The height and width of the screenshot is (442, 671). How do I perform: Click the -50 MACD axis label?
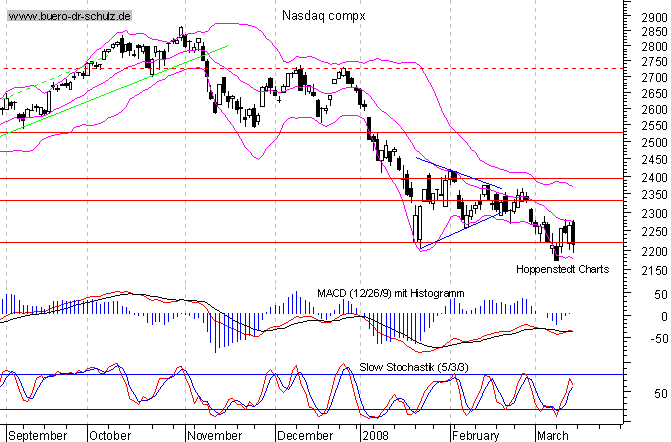(x=656, y=340)
